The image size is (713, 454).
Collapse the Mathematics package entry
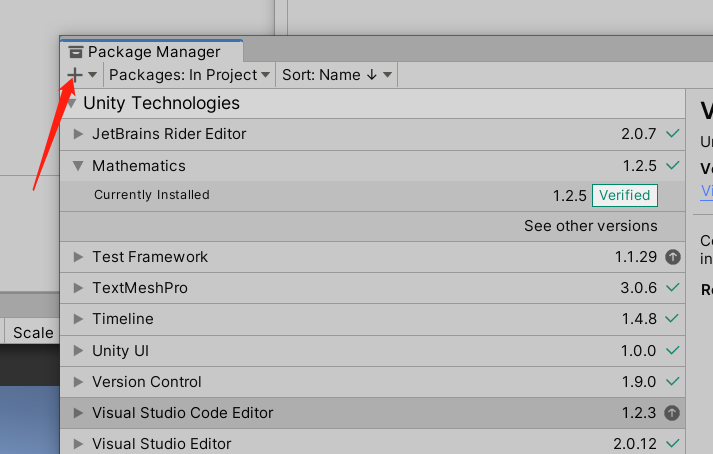click(78, 166)
